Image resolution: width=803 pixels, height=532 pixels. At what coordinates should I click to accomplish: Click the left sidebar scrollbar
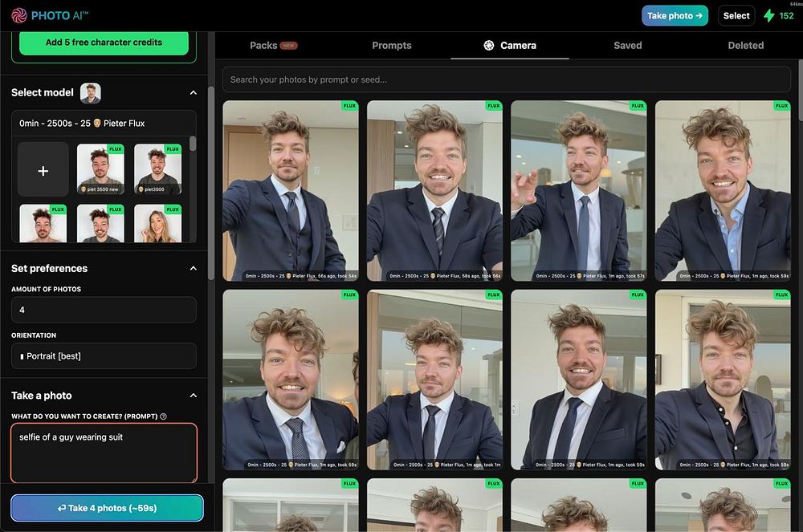tap(211, 183)
